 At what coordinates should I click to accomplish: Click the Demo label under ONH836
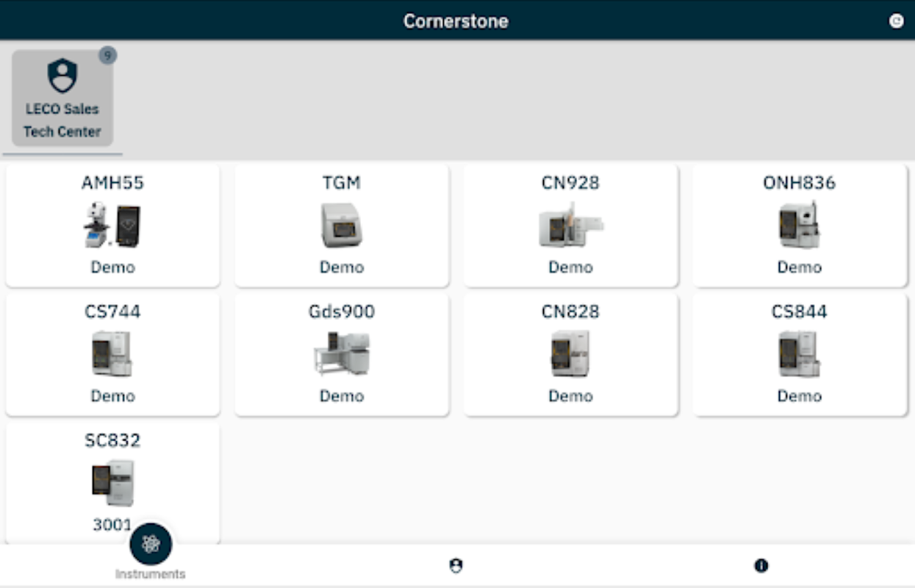tap(799, 268)
